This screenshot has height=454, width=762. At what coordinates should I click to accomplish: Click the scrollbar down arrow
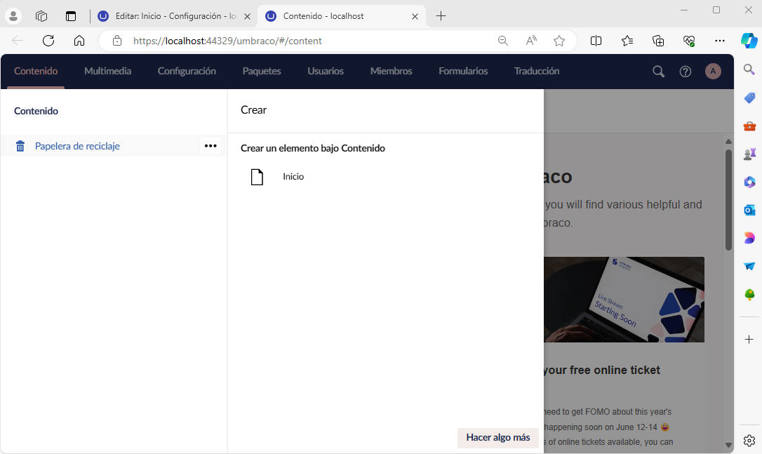728,445
